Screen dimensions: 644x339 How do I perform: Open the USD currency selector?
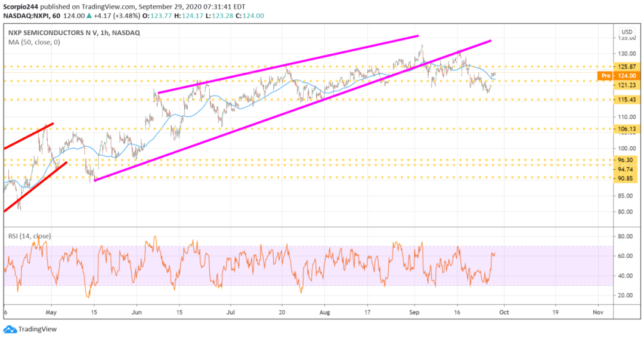click(627, 32)
